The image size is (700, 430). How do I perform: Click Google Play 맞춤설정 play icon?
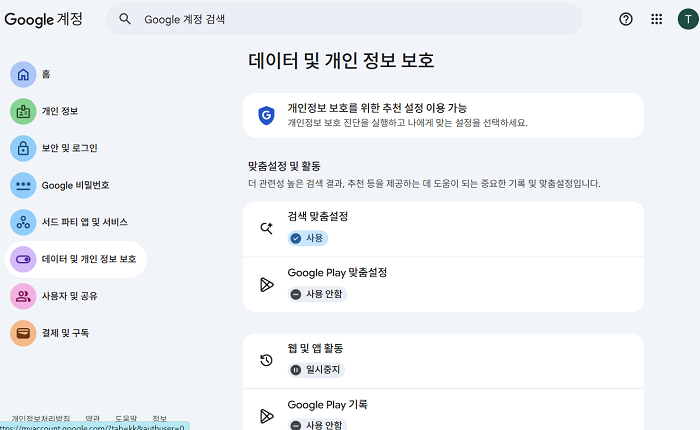coord(267,284)
